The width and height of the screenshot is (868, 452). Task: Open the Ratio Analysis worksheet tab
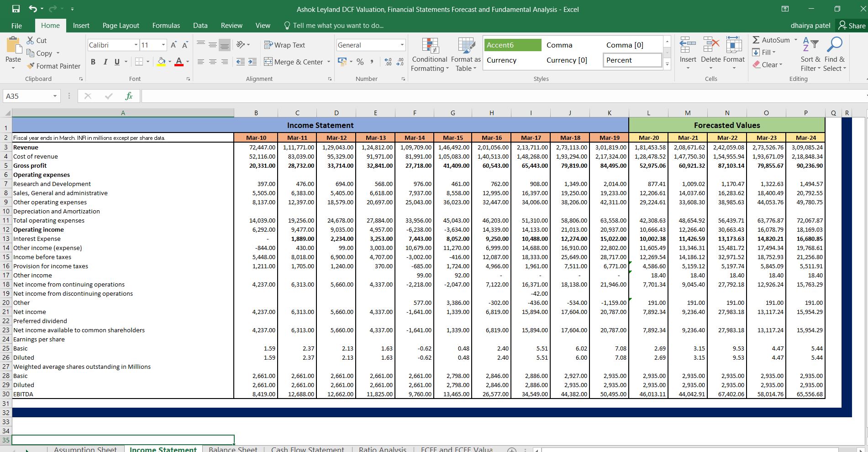[x=383, y=449]
